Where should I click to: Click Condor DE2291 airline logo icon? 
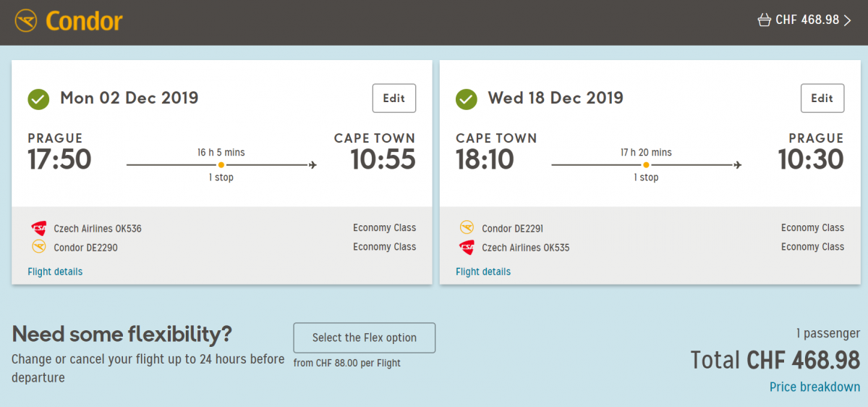(x=467, y=228)
